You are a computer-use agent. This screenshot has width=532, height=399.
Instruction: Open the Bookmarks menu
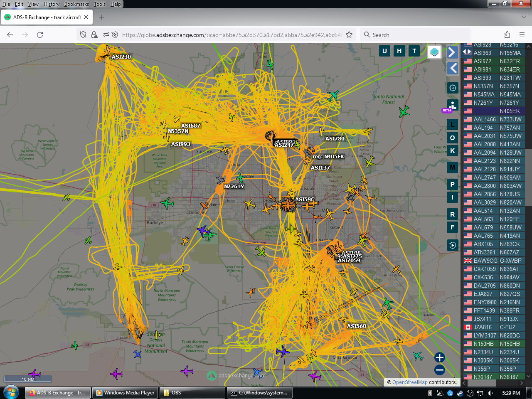tap(76, 4)
